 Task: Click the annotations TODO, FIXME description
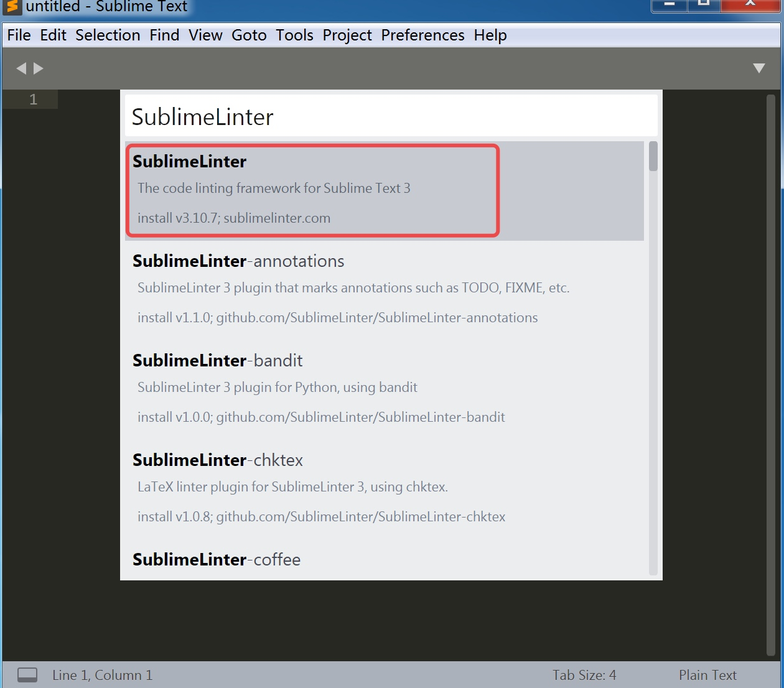[353, 287]
